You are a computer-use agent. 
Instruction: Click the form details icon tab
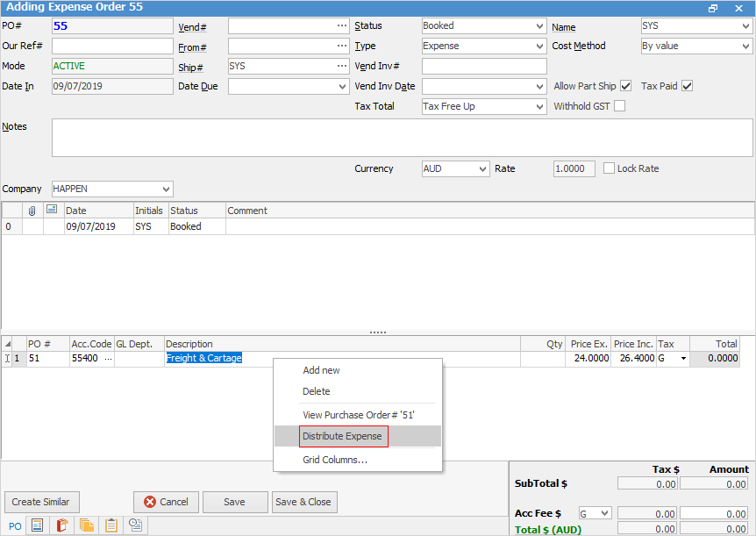38,525
